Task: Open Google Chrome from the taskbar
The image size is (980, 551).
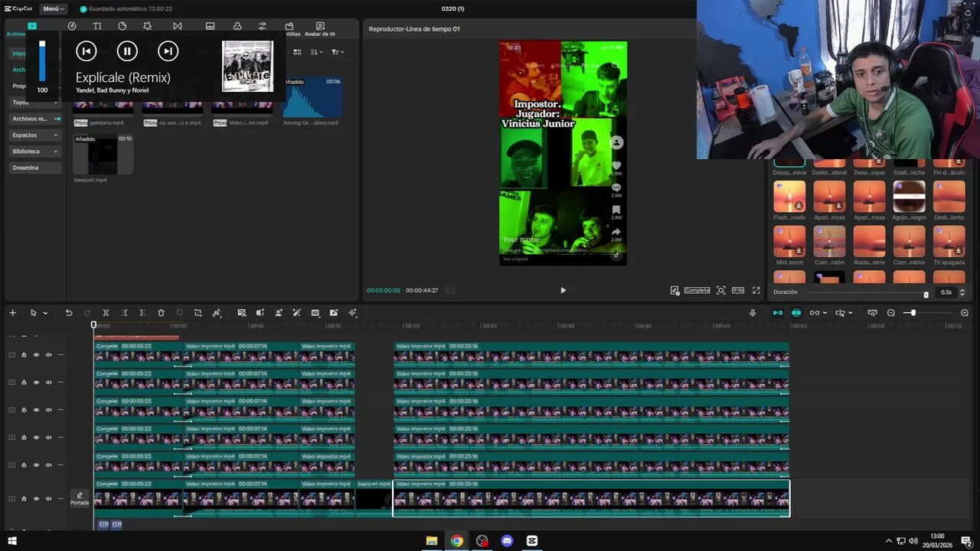Action: point(457,541)
